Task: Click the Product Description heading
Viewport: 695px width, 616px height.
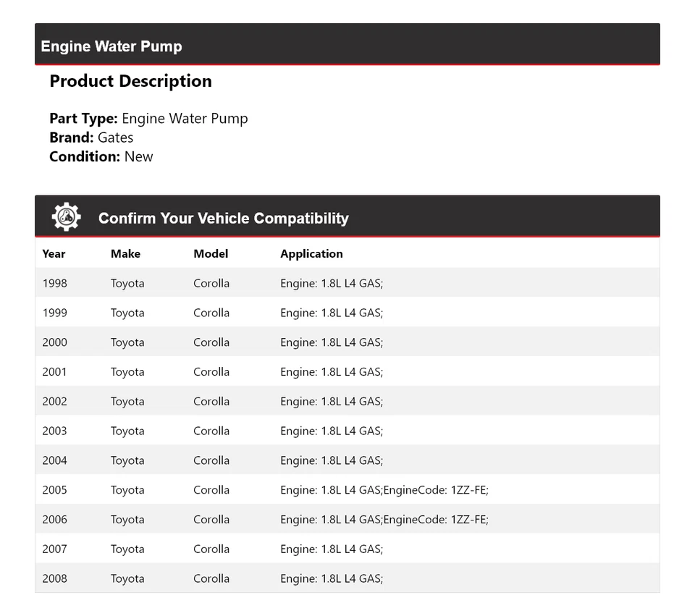Action: point(130,81)
